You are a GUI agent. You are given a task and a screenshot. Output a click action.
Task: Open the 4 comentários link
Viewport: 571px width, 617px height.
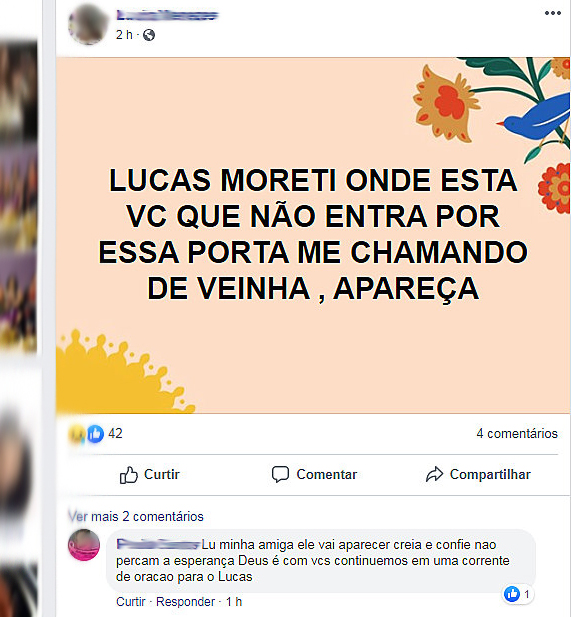tap(517, 434)
